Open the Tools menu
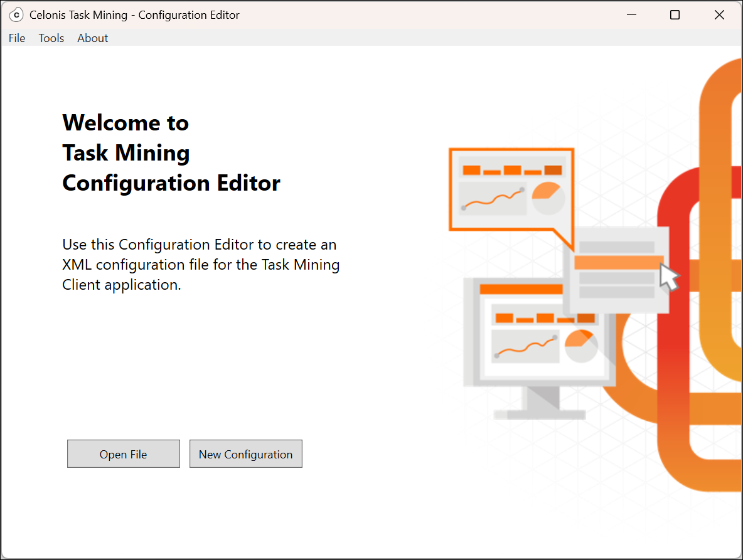743x560 pixels. pos(51,38)
